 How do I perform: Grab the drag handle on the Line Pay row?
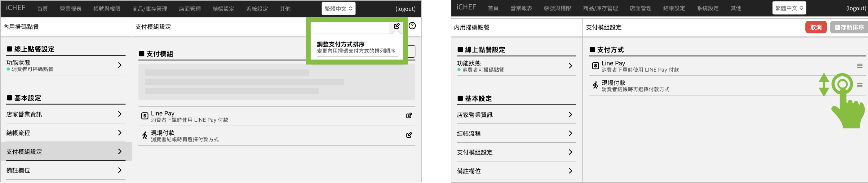coord(860,66)
